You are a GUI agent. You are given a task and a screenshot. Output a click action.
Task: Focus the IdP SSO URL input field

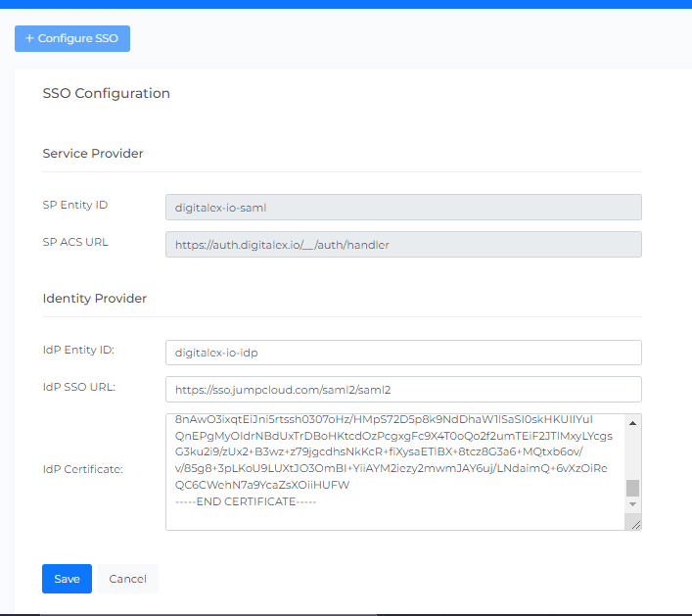click(403, 389)
